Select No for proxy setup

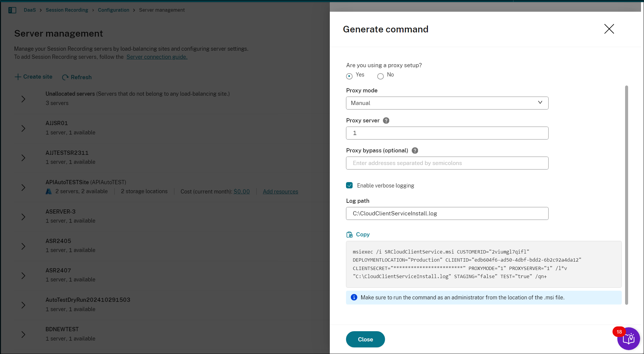tap(381, 76)
